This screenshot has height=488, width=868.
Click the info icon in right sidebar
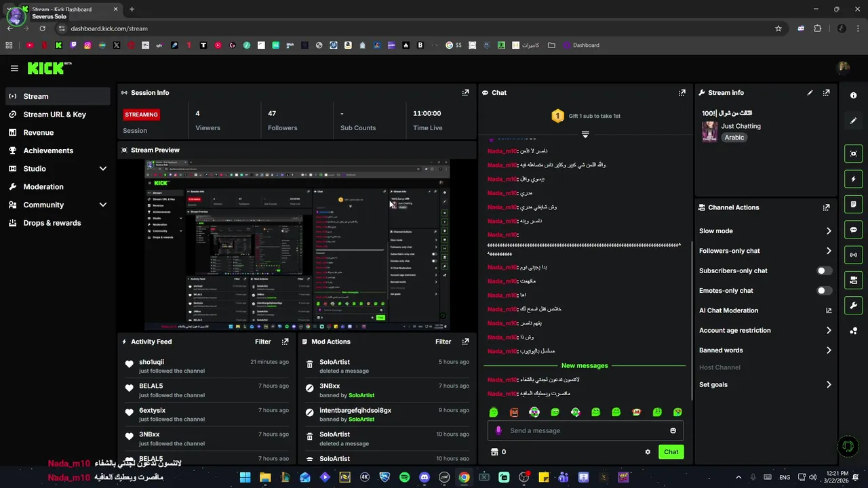pos(854,96)
